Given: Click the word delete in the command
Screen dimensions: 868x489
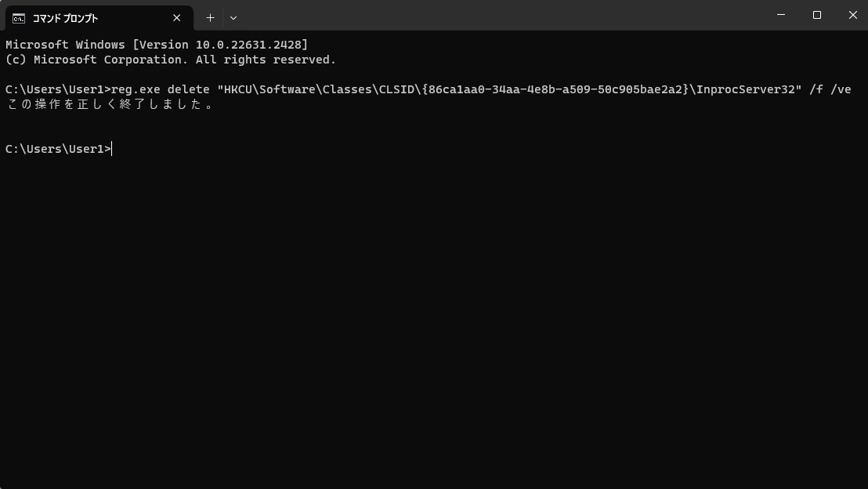Looking at the screenshot, I should 188,89.
